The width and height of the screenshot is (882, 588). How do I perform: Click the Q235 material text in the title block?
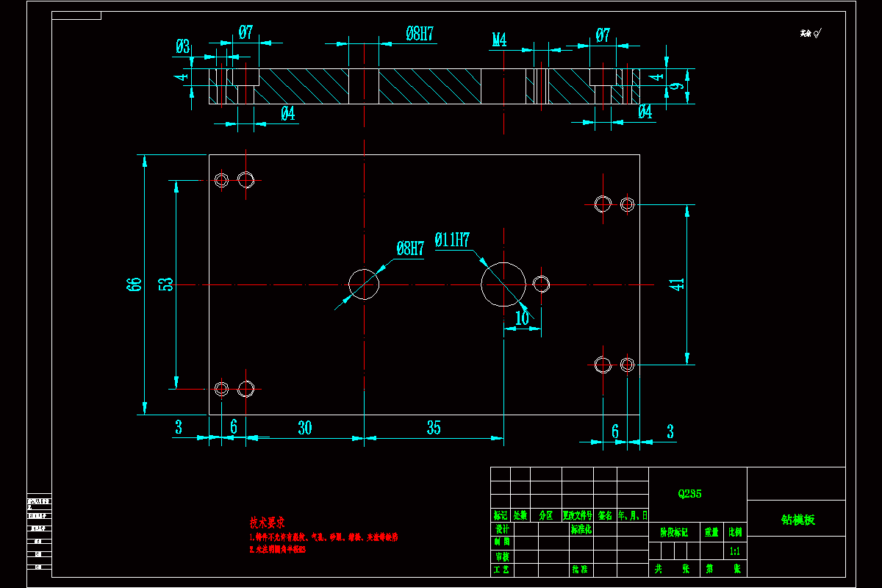(x=689, y=494)
